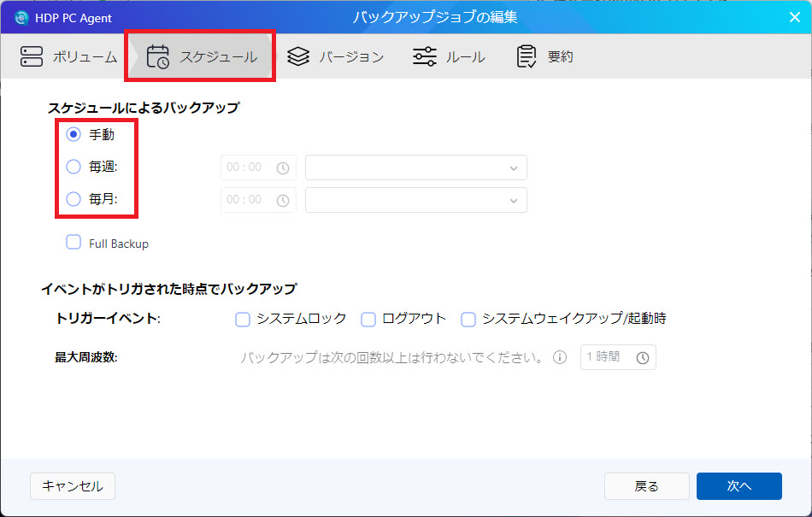Click the Summary clipboard icon
The width and height of the screenshot is (812, 517).
[527, 57]
